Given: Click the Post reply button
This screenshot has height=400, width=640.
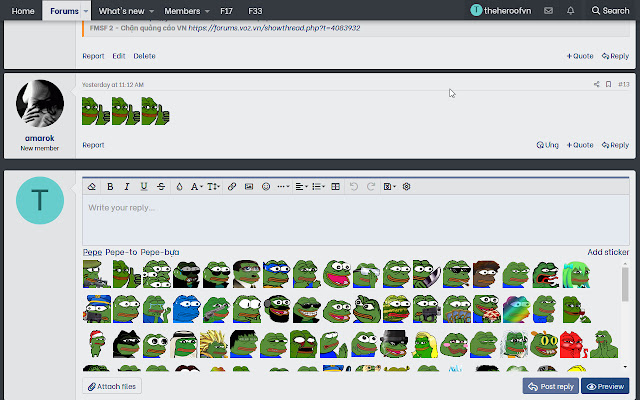Looking at the screenshot, I should point(550,386).
